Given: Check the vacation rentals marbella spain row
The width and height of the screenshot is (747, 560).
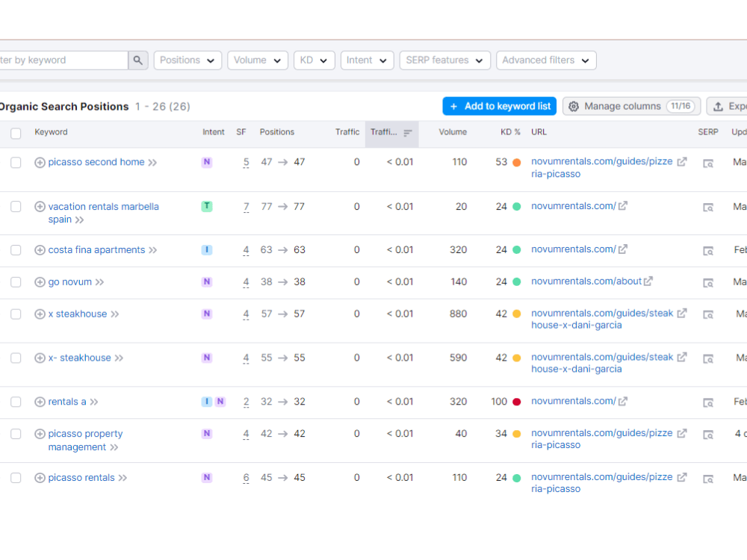Looking at the screenshot, I should click(16, 206).
